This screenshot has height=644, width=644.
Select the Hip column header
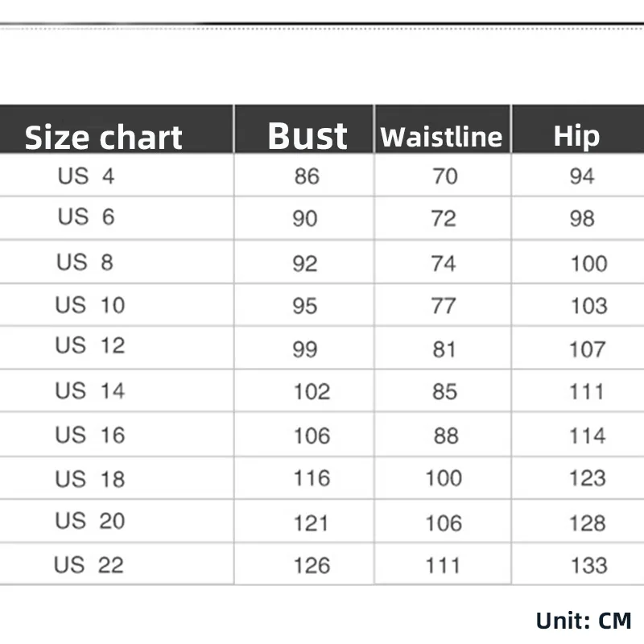tap(576, 136)
